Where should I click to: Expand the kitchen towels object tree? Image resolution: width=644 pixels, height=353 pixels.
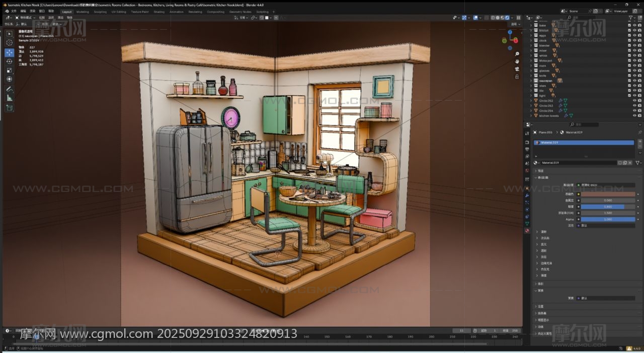tap(531, 116)
